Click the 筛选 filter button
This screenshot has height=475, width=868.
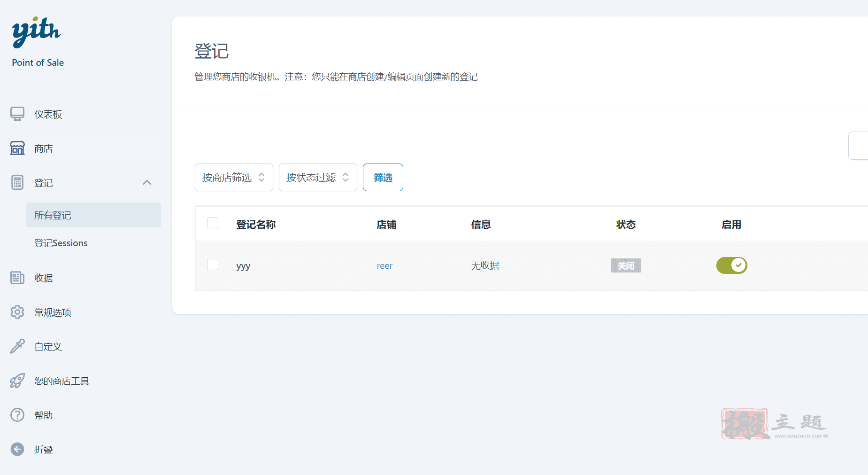coord(383,177)
